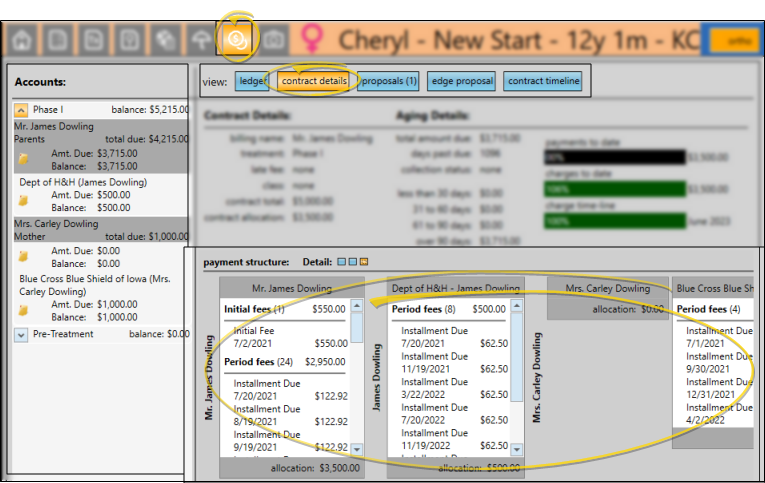Click the green charges to date progress bar

[x=614, y=188]
